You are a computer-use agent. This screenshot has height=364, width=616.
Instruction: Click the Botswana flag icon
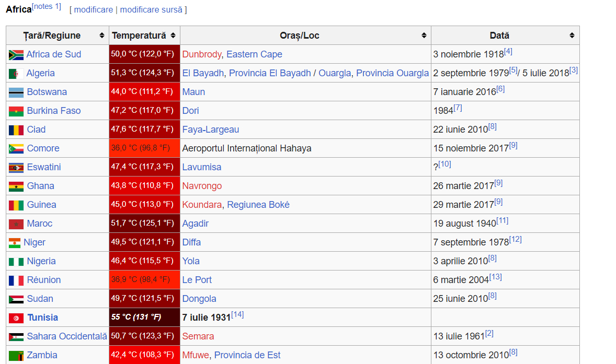(16, 92)
